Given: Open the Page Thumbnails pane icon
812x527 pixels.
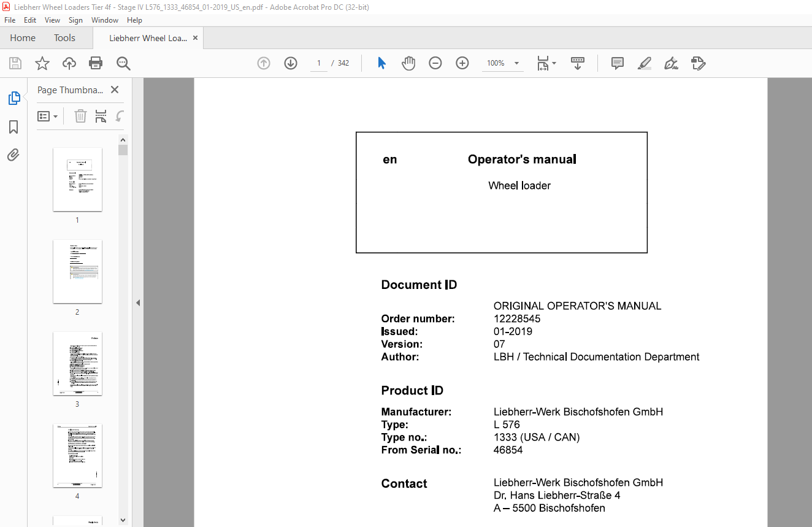Looking at the screenshot, I should pos(13,98).
